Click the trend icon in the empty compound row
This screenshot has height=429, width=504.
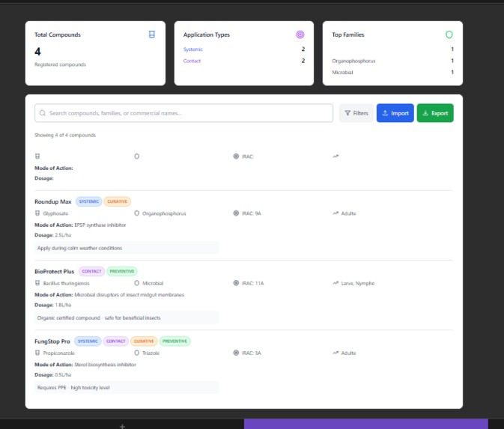point(336,156)
